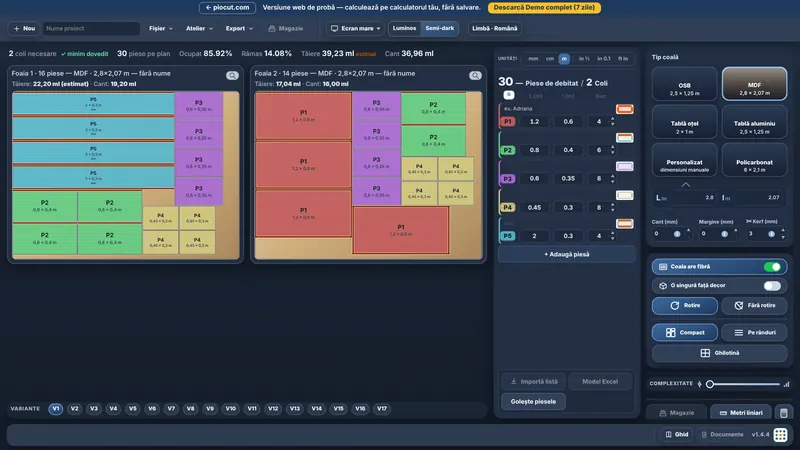The image size is (800, 450).
Task: Select variant V5
Action: point(133,409)
